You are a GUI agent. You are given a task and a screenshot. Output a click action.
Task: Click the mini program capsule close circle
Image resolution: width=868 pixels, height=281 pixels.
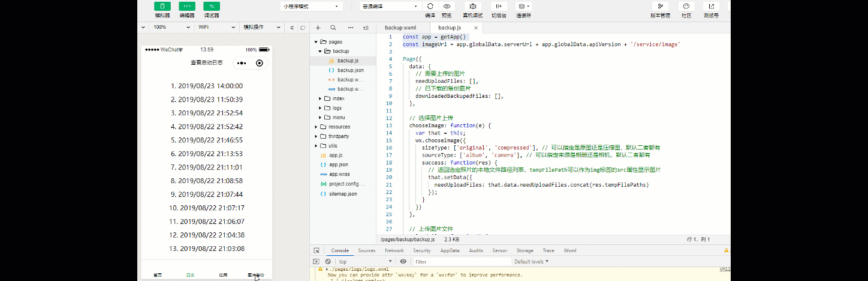(x=259, y=63)
